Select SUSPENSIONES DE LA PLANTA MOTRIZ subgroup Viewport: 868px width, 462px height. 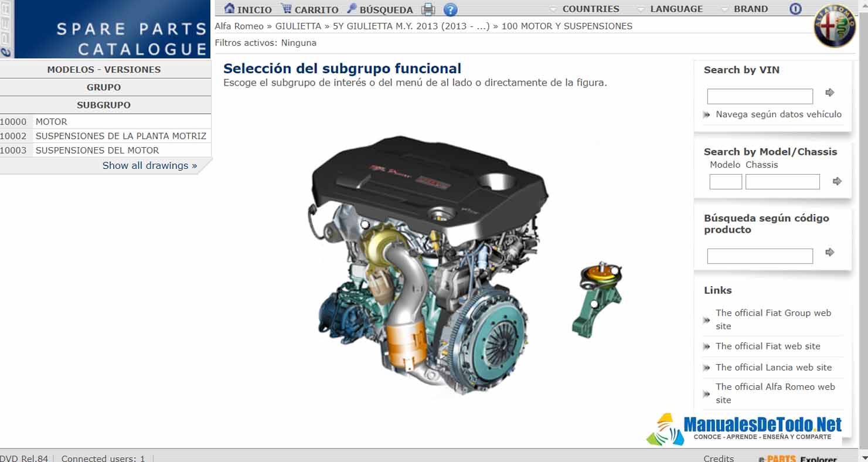click(x=105, y=136)
